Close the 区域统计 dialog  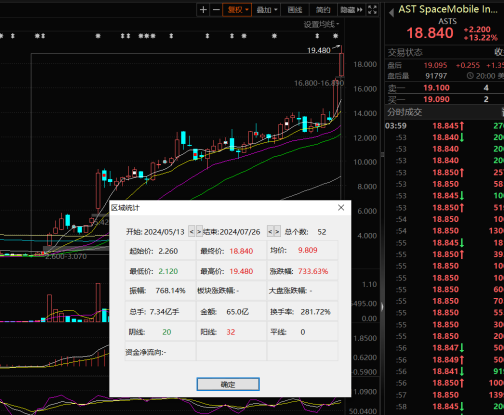click(341, 208)
